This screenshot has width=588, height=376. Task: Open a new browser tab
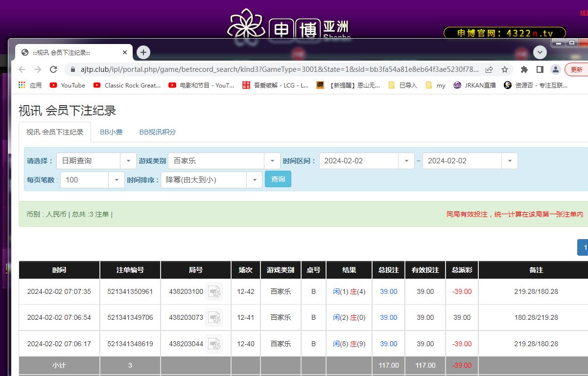tap(143, 52)
